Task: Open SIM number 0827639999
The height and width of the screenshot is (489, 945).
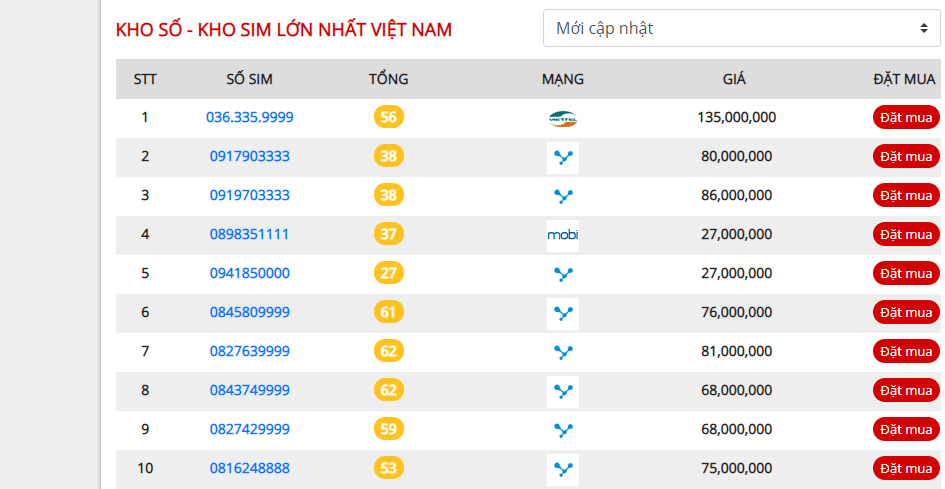Action: pos(250,352)
